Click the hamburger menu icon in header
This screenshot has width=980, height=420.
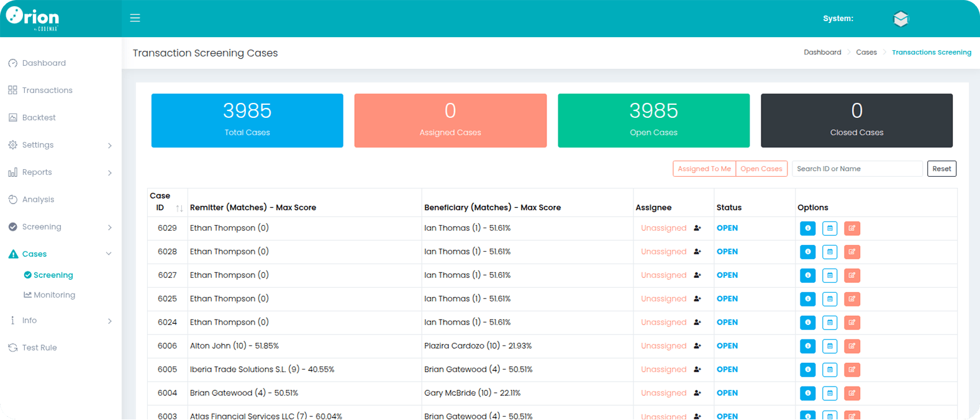[135, 18]
